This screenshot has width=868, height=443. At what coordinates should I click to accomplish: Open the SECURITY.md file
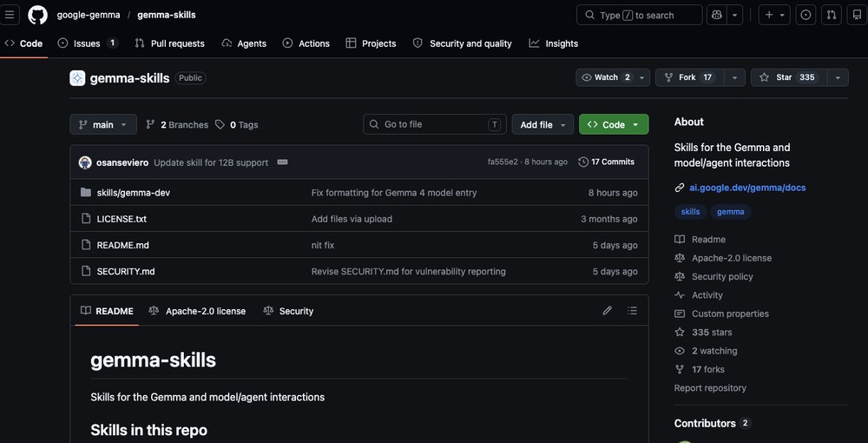point(126,271)
